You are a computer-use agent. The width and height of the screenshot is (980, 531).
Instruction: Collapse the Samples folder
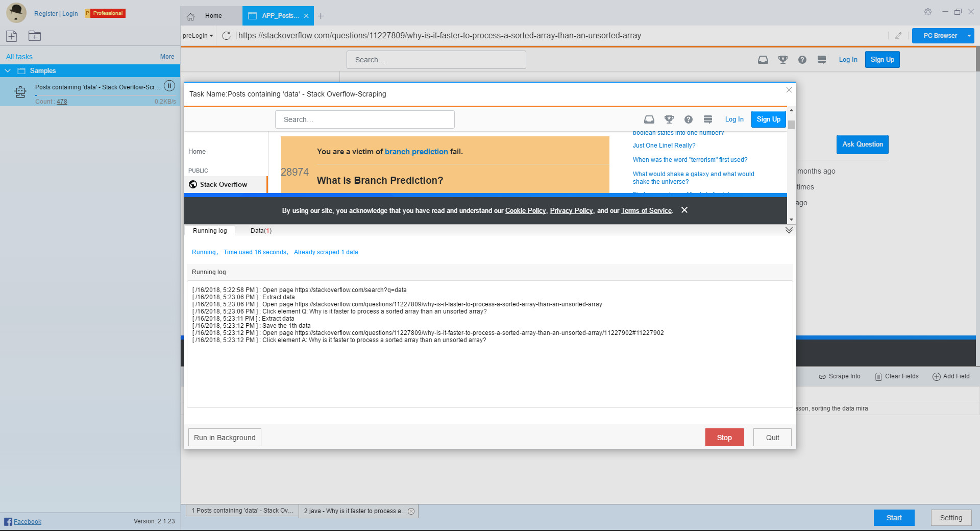[8, 71]
